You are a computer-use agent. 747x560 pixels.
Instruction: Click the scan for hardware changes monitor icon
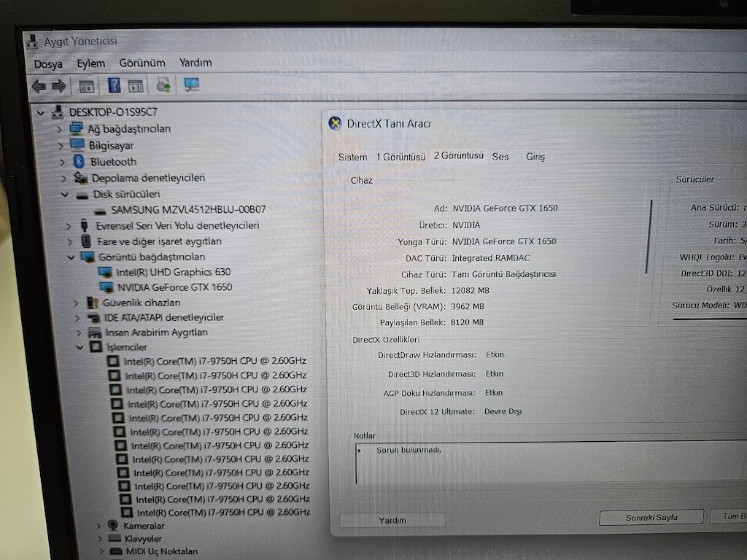coord(192,85)
